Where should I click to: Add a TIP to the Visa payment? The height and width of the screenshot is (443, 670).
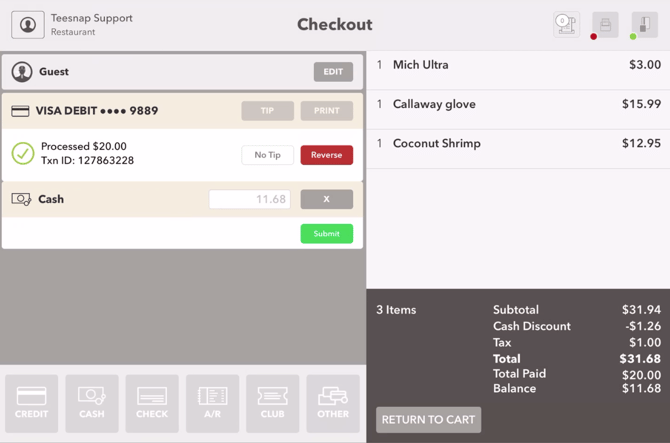(x=267, y=111)
